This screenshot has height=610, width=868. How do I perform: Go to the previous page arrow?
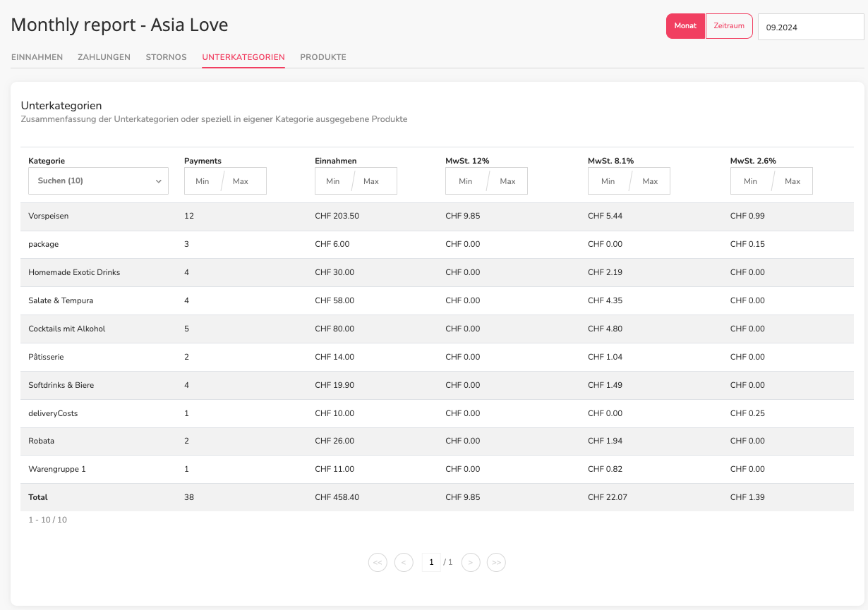pyautogui.click(x=404, y=562)
